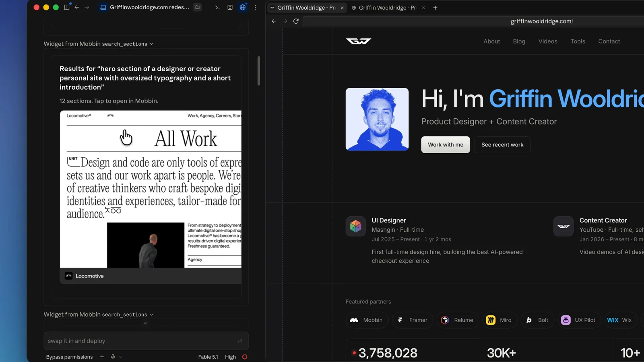Toggle the sidebar panel icon

tap(67, 7)
